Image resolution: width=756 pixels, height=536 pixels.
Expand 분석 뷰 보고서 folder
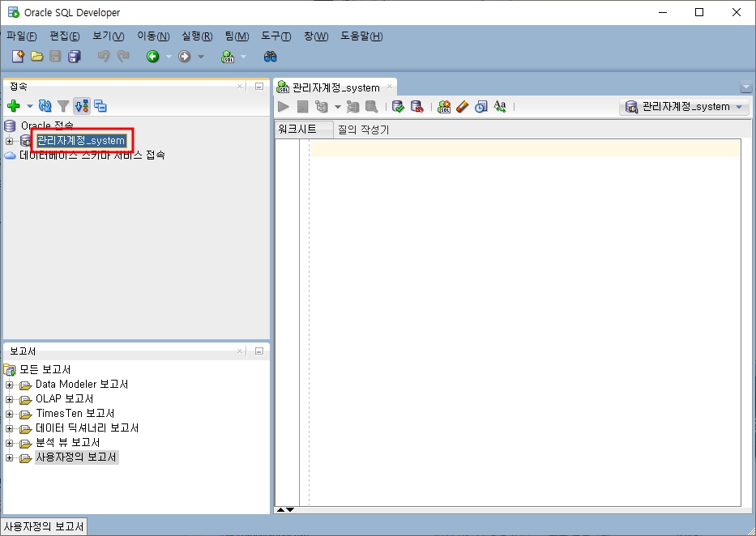click(x=9, y=443)
